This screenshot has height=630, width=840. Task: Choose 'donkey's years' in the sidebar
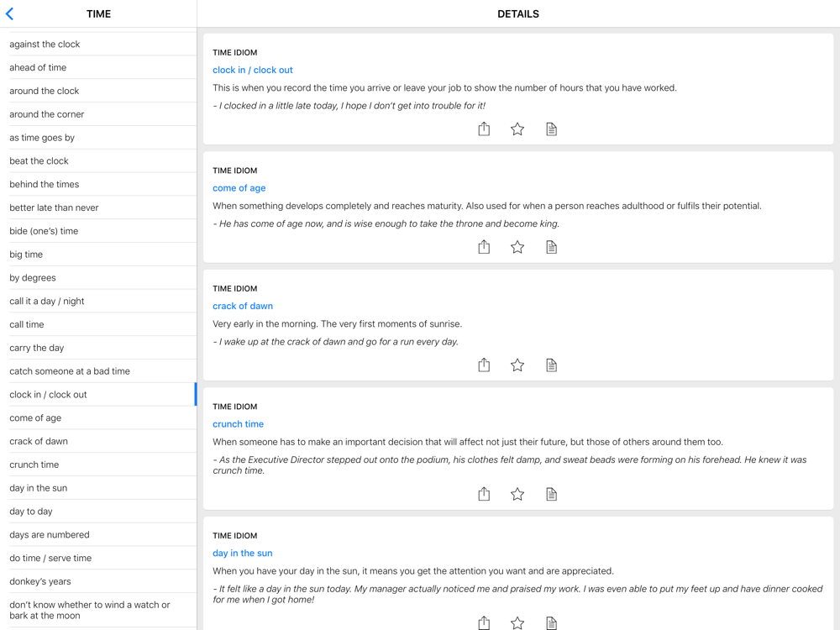pos(40,581)
